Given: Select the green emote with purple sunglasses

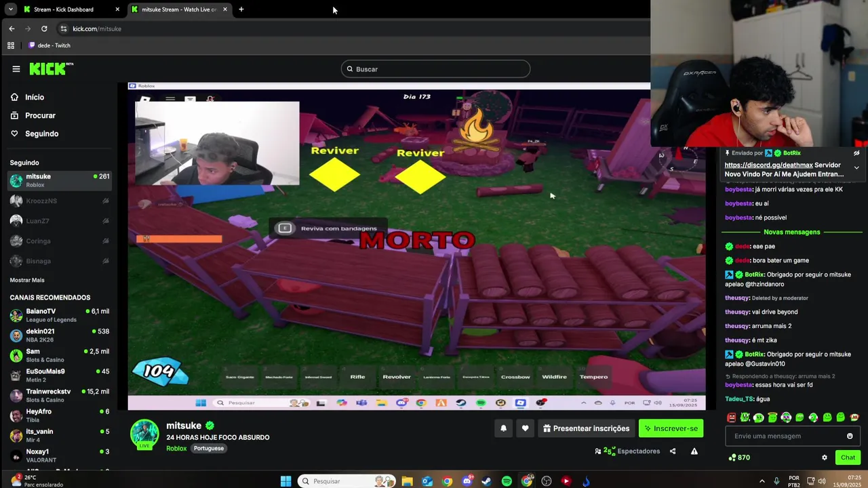Looking at the screenshot, I should (786, 418).
